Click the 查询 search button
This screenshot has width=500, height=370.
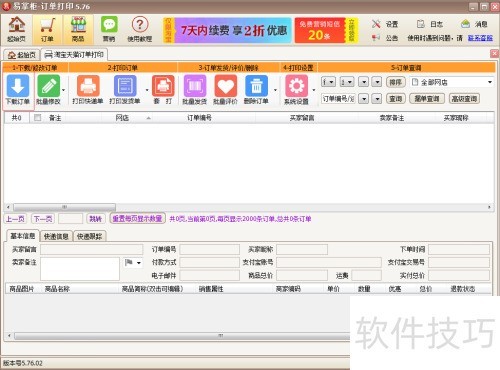(396, 99)
